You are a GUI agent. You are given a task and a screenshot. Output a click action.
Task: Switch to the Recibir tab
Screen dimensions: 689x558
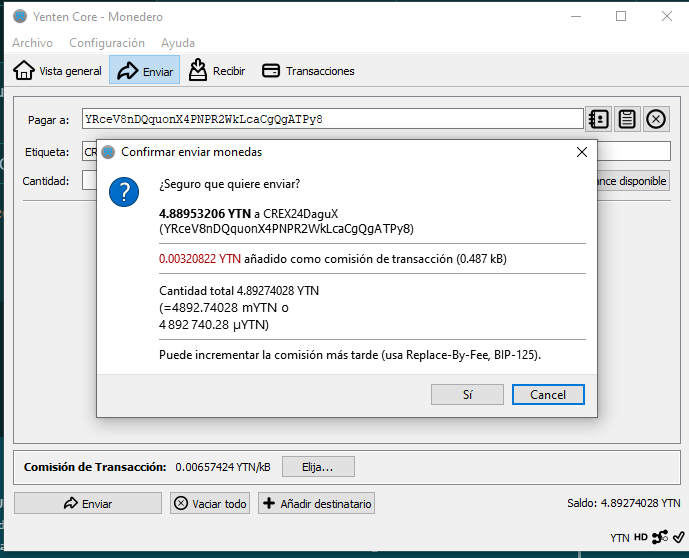pyautogui.click(x=217, y=71)
